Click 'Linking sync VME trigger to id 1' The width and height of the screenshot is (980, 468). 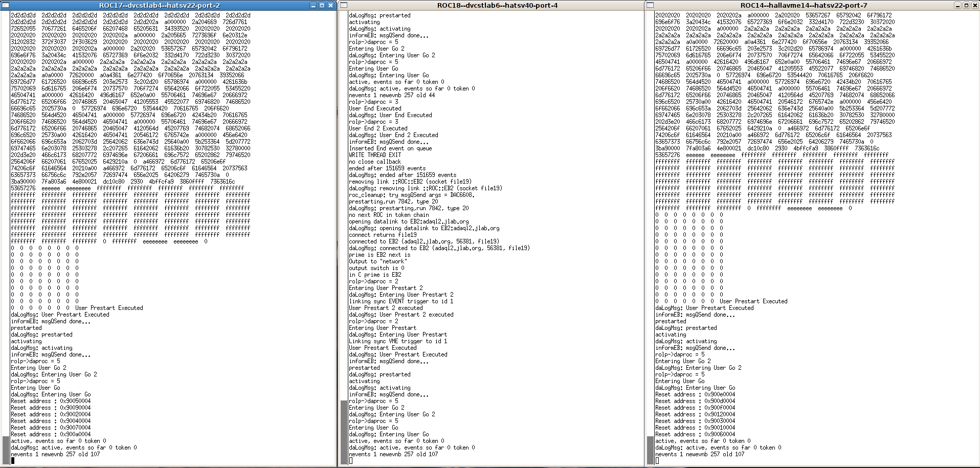pyautogui.click(x=398, y=341)
